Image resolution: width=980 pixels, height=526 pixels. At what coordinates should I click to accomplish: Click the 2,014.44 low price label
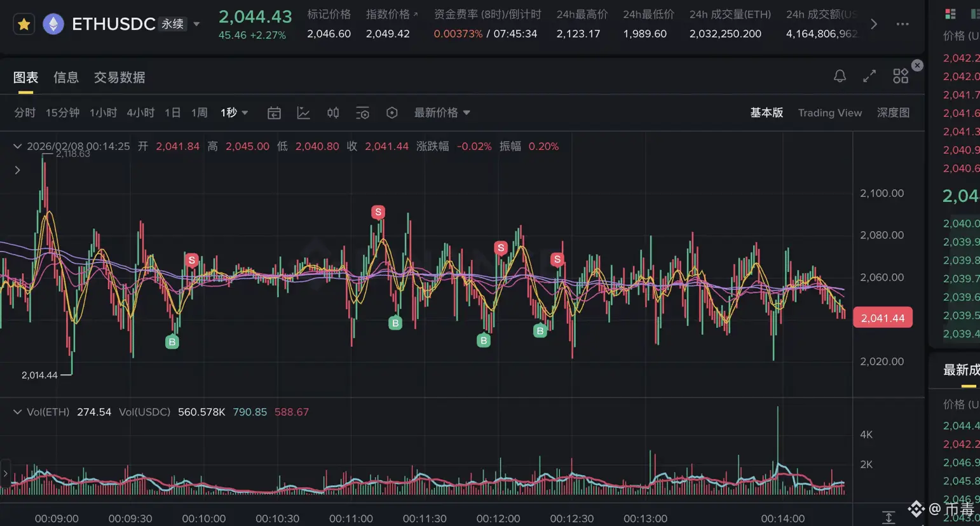(39, 375)
